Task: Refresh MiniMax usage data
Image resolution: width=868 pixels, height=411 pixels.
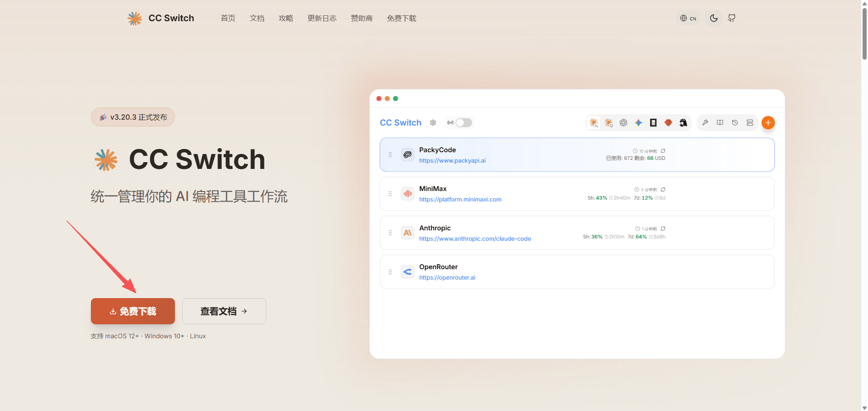Action: 663,190
